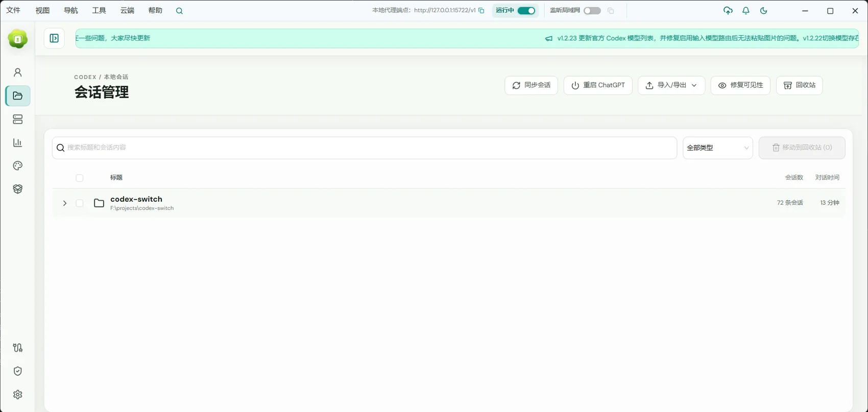This screenshot has height=412, width=868.
Task: Focus the search titles and content field
Action: click(364, 148)
